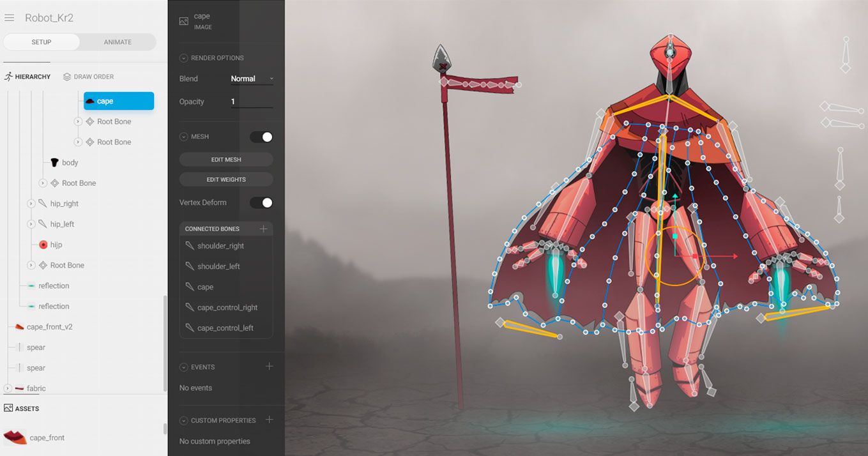Click the Edit Weights button
This screenshot has height=456, width=868.
pos(226,179)
